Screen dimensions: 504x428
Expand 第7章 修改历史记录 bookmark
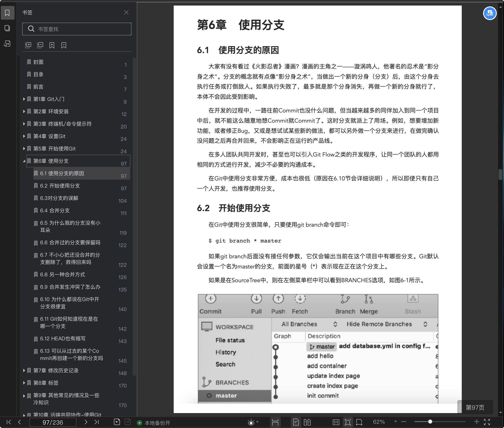click(x=24, y=370)
